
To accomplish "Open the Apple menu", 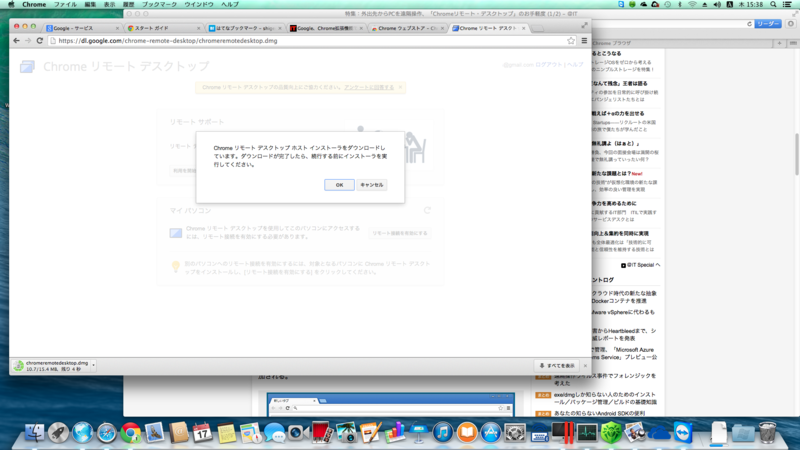I will (11, 4).
